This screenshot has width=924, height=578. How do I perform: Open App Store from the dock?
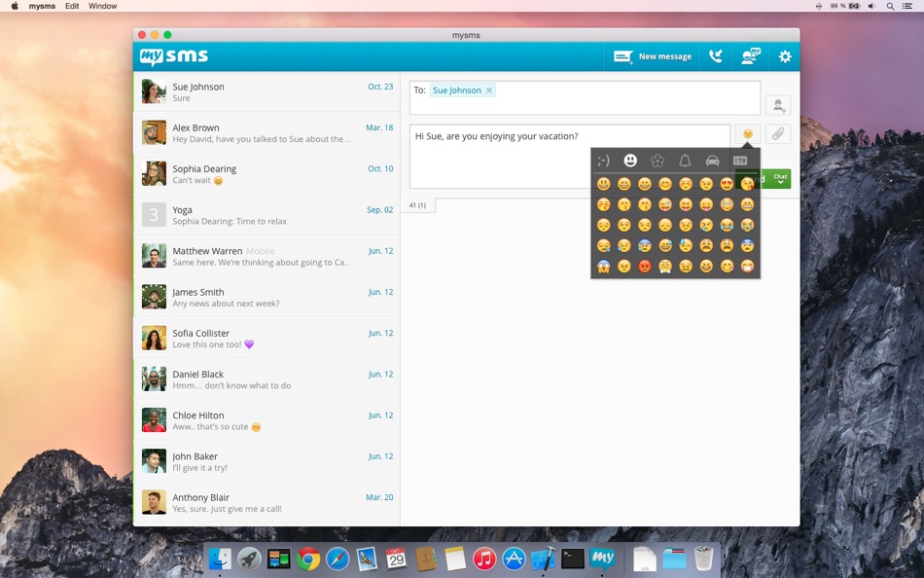tap(514, 559)
